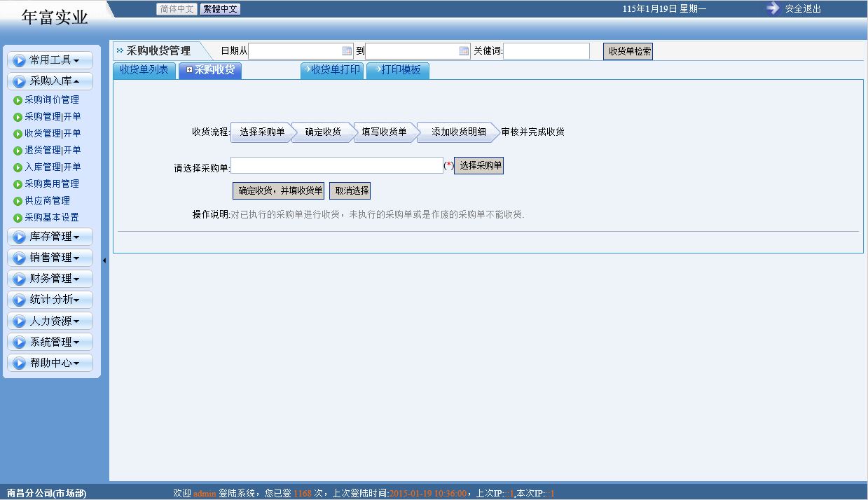Click green bullet icon beside 供应商管理

pos(18,201)
